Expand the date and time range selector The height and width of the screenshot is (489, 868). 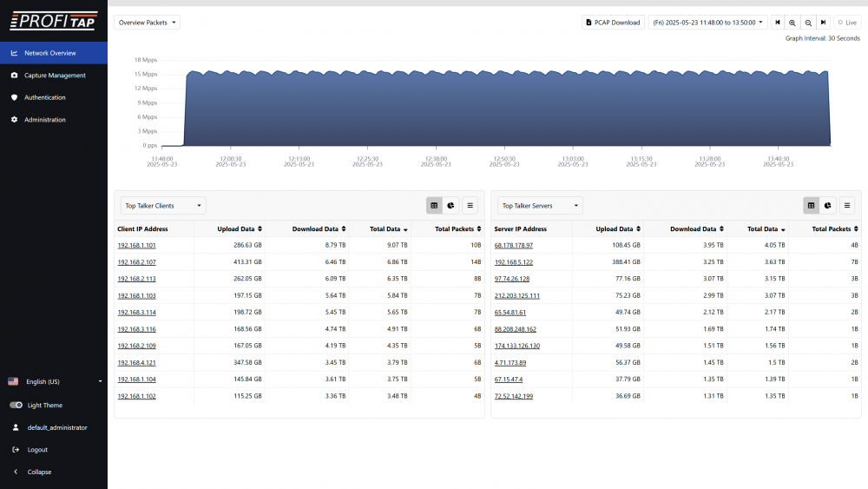[x=707, y=23]
